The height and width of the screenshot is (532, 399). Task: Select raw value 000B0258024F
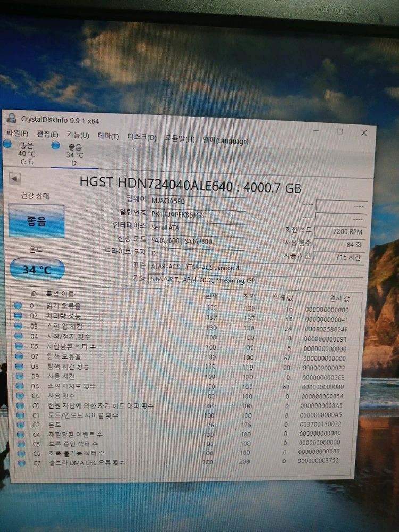327,329
